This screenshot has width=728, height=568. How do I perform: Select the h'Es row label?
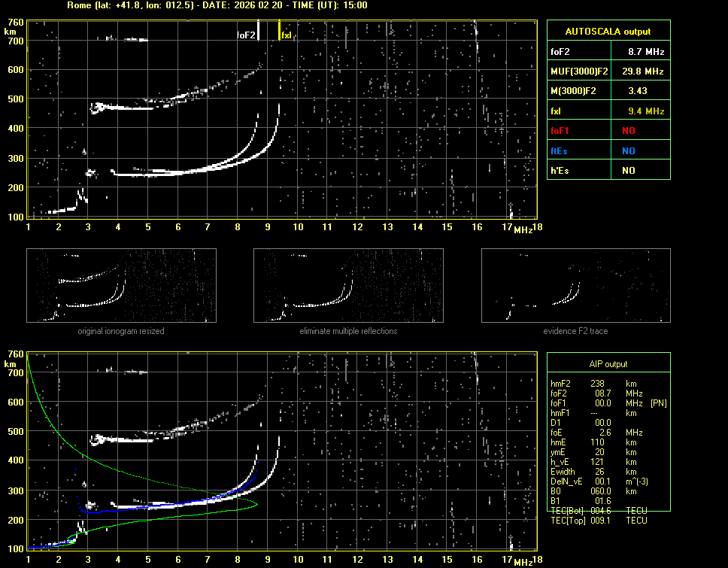pos(560,171)
